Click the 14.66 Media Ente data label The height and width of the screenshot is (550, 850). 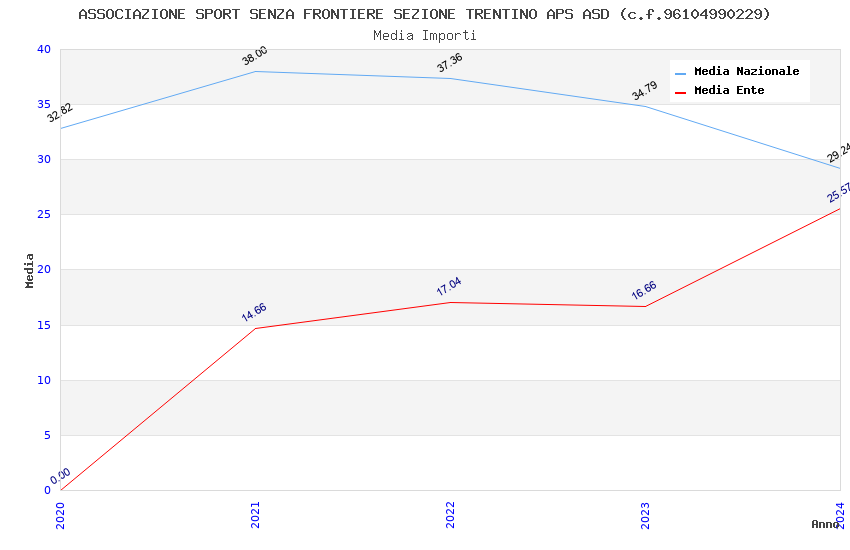pyautogui.click(x=254, y=312)
